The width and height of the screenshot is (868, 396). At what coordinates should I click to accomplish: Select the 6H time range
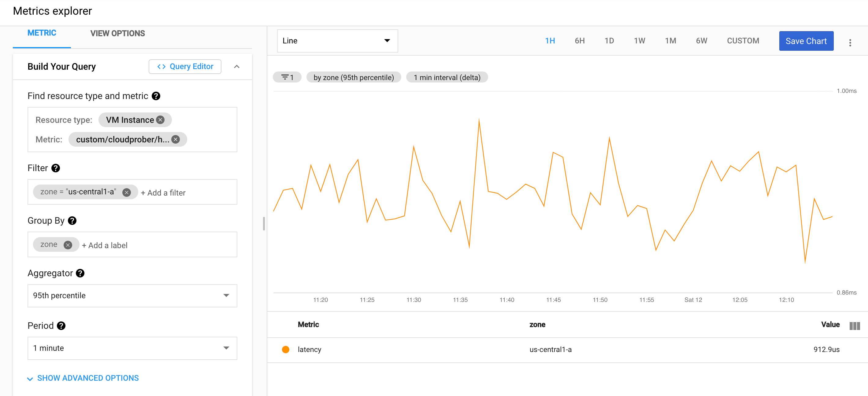pos(579,41)
